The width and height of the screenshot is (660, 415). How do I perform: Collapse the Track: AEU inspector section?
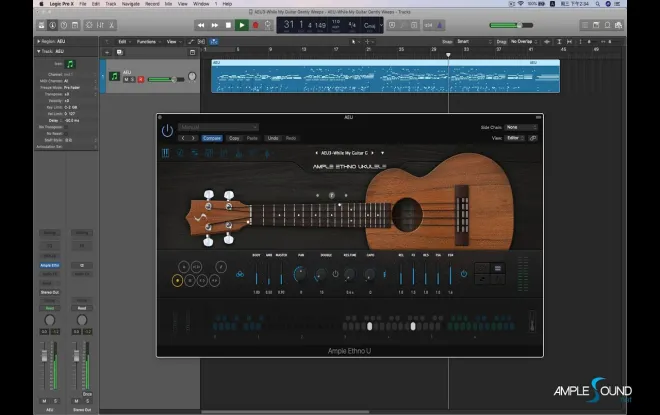(x=39, y=51)
